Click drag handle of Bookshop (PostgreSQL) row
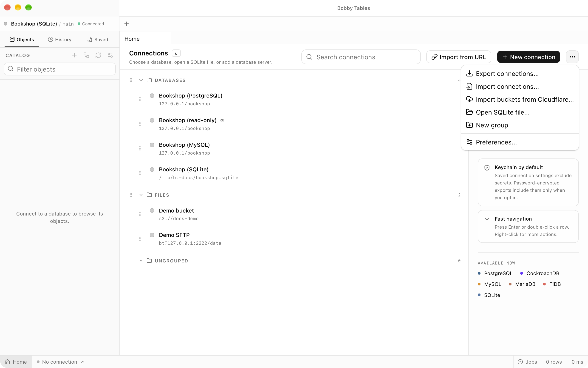The image size is (588, 368). pos(140,99)
